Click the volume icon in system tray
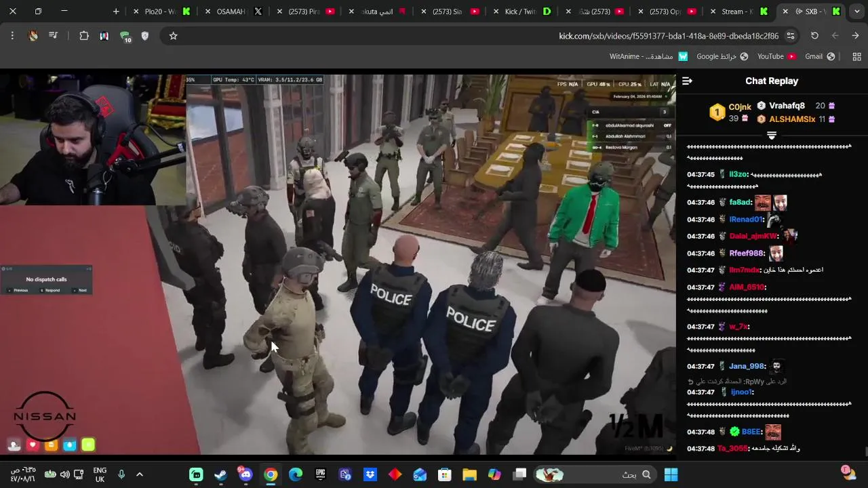868x488 pixels. click(x=64, y=474)
